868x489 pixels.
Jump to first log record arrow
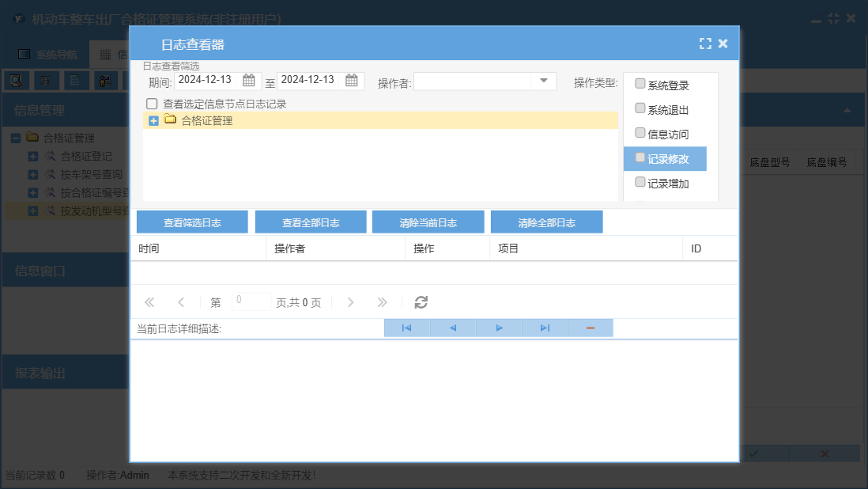click(406, 328)
